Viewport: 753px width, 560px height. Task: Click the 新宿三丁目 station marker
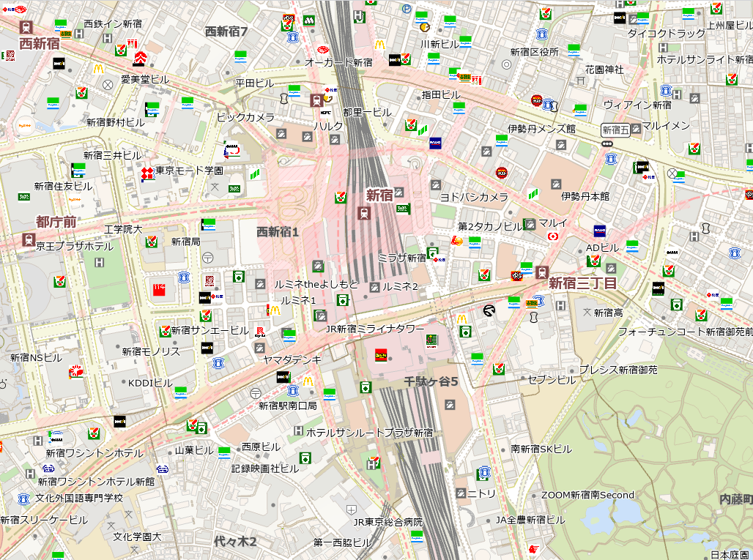point(541,270)
